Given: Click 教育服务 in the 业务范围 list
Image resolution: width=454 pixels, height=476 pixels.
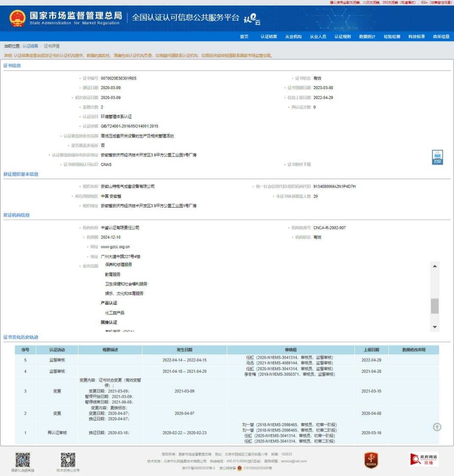Looking at the screenshot, I should [x=113, y=274].
